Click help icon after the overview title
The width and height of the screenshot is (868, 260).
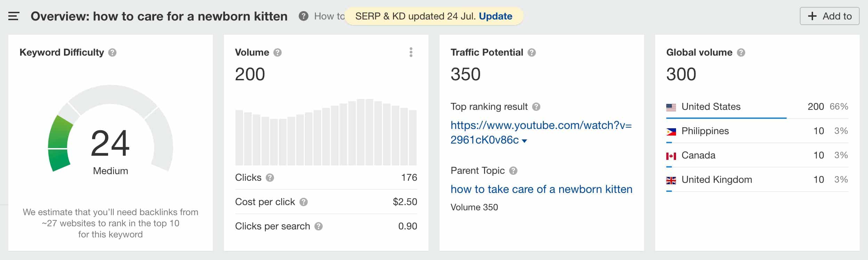tap(304, 16)
